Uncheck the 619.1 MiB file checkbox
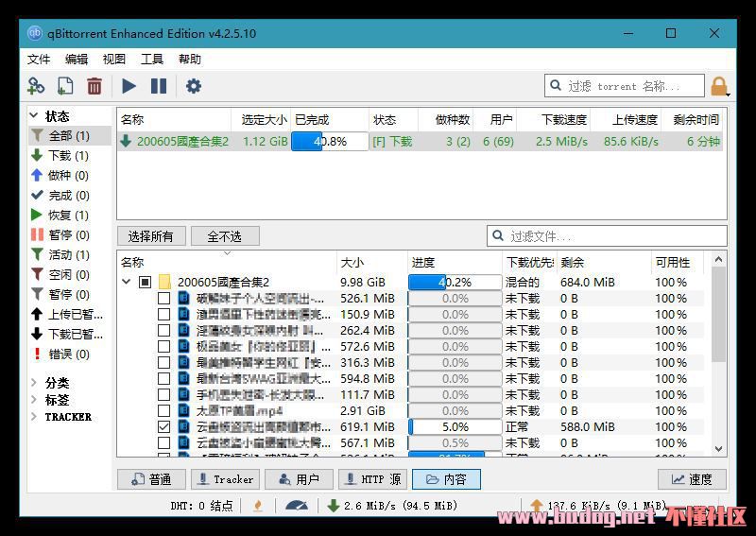 click(x=163, y=427)
